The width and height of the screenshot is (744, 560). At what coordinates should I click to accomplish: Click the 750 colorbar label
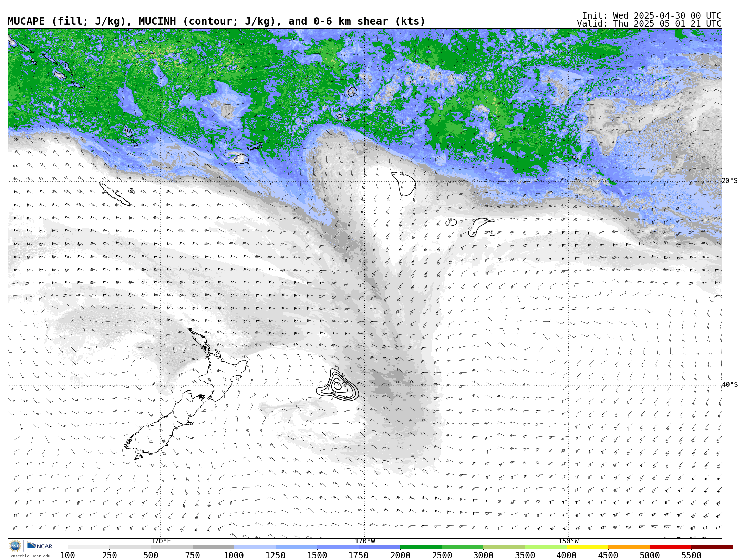click(192, 555)
